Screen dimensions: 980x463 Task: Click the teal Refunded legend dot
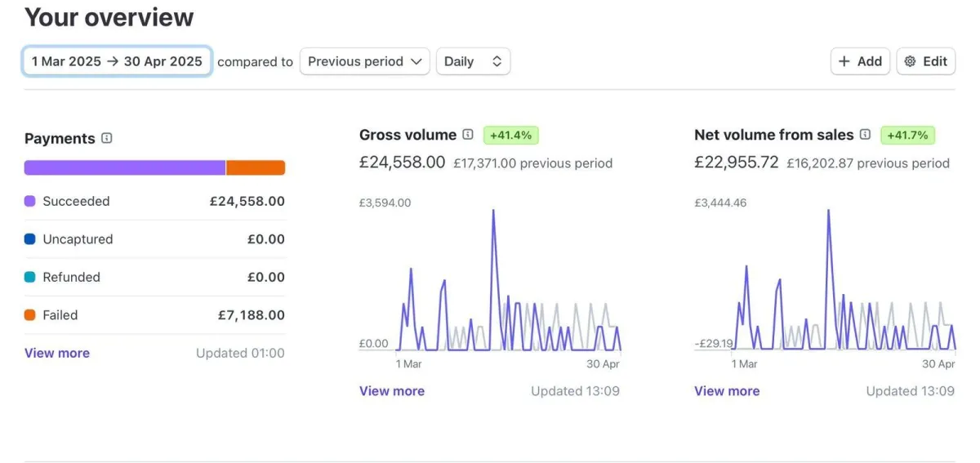[30, 278]
